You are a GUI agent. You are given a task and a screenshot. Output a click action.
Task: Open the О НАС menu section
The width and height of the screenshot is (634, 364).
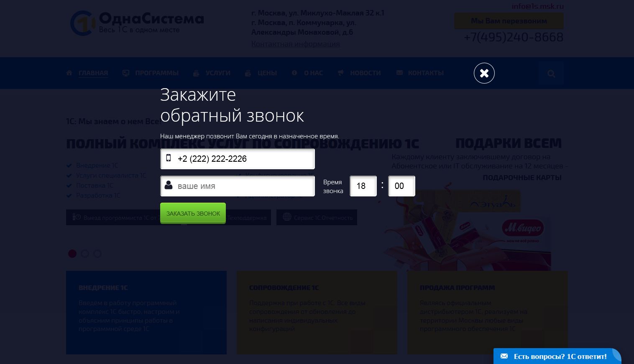point(313,73)
